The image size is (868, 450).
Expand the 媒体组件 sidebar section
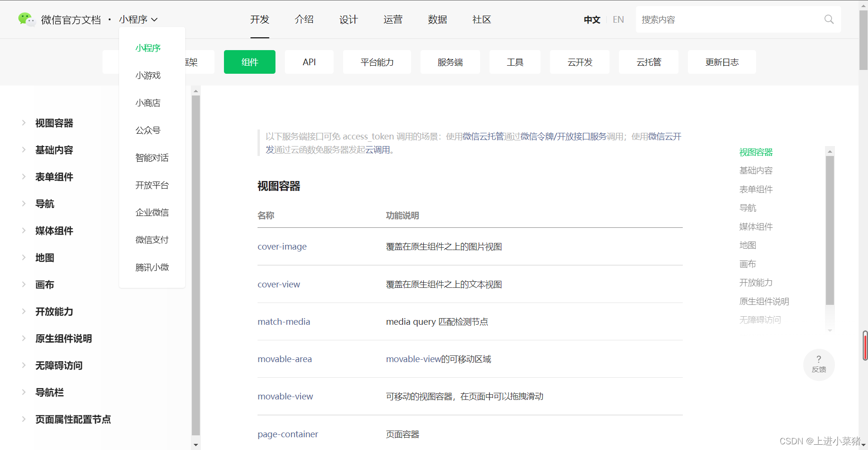click(x=24, y=231)
